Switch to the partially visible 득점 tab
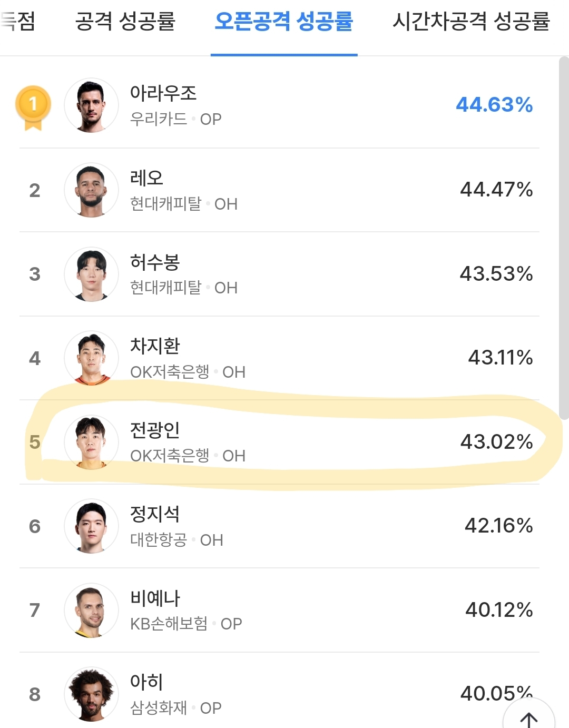This screenshot has height=728, width=569. [x=18, y=22]
